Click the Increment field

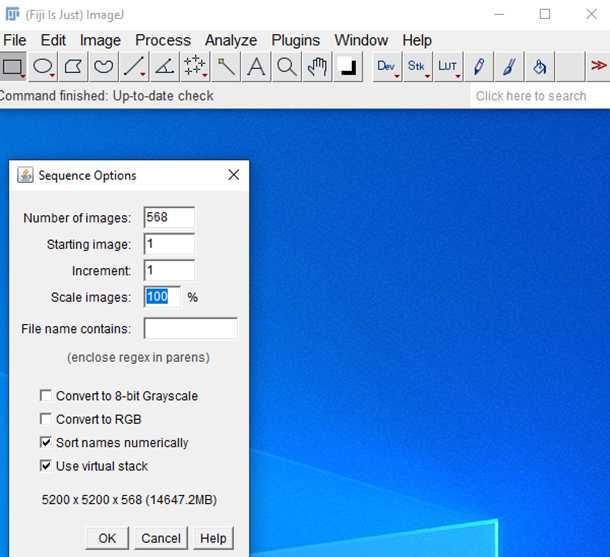169,270
